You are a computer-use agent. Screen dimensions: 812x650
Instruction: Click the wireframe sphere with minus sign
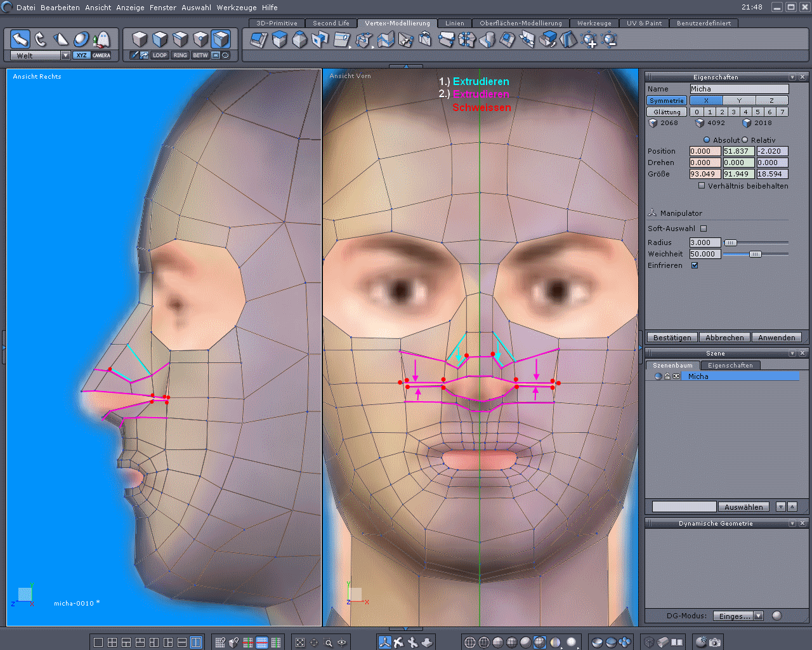click(609, 40)
